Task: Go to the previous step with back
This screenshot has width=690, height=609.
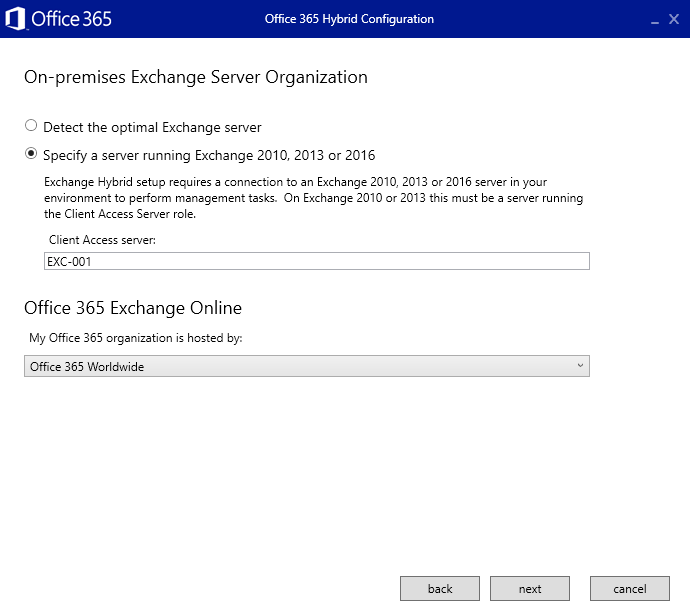Action: point(440,589)
